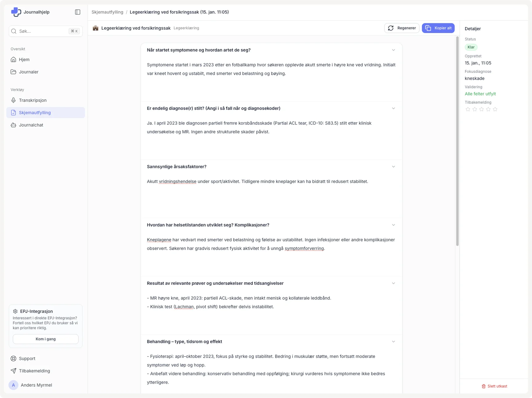Click the Kopier alt copy icon
The width and height of the screenshot is (532, 398).
coord(428,28)
